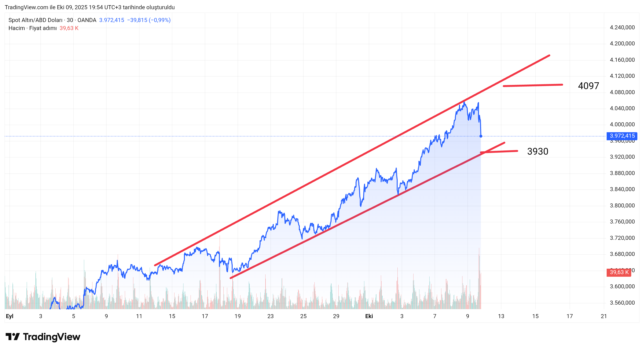Click date 23 on the time axis
This screenshot has width=644, height=351.
coord(270,316)
